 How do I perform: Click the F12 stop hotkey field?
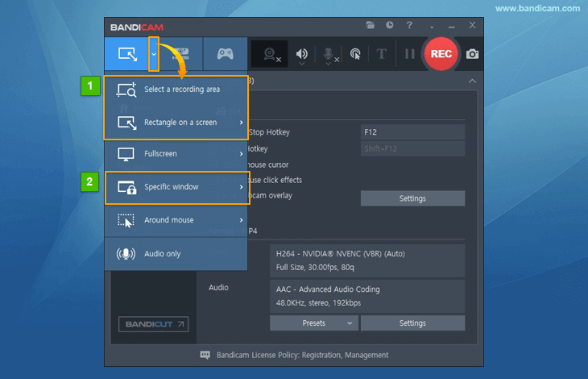coord(412,132)
